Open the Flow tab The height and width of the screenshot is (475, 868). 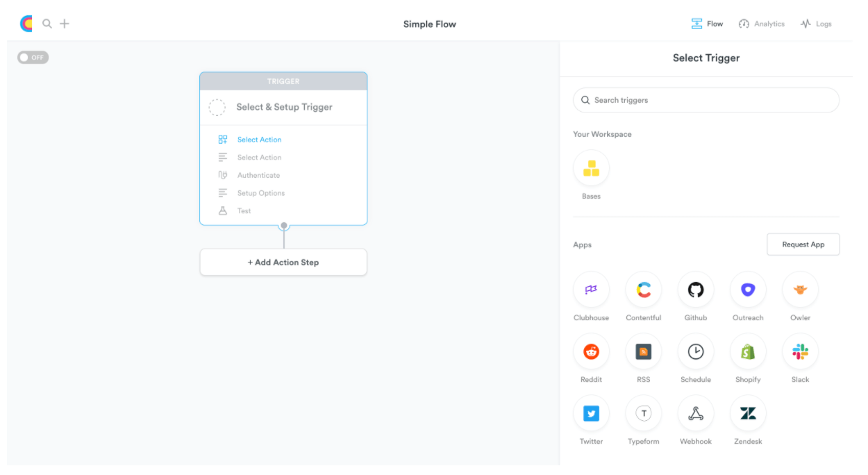click(707, 23)
